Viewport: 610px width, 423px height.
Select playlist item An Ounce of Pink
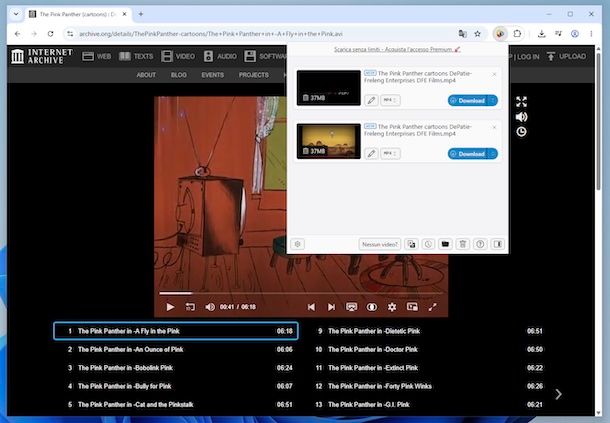tap(176, 349)
